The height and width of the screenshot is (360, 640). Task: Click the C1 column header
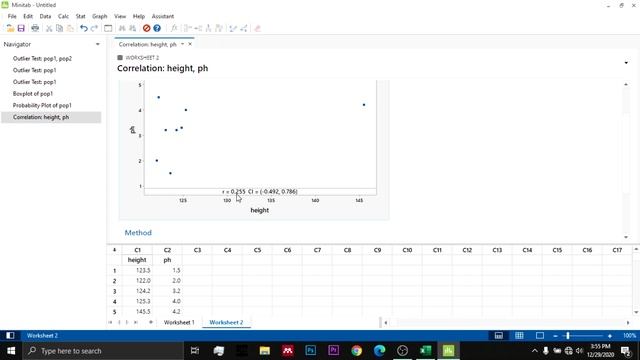(x=137, y=250)
